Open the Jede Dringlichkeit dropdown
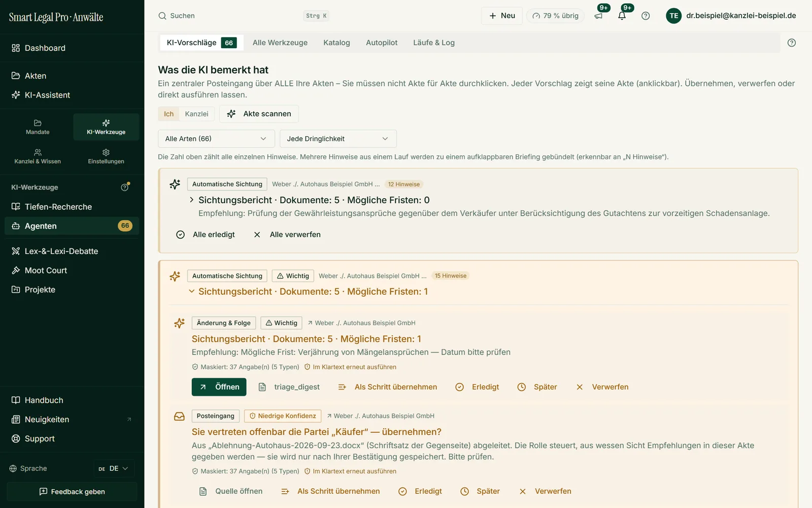Viewport: 812px width, 508px height. (x=338, y=139)
